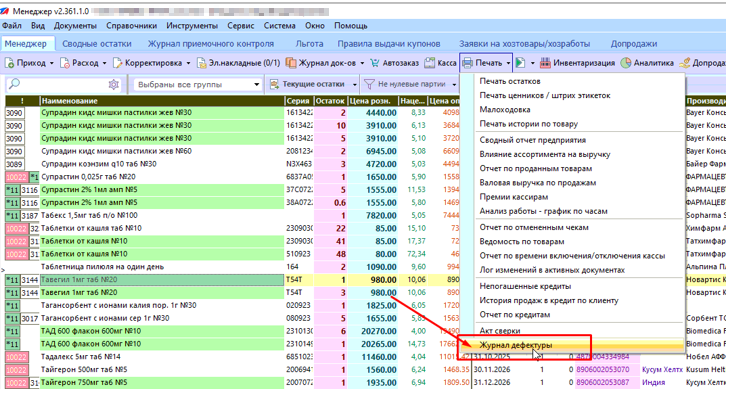Expand the Печать dropdown arrow
Image resolution: width=741 pixels, height=410 pixels.
[508, 63]
